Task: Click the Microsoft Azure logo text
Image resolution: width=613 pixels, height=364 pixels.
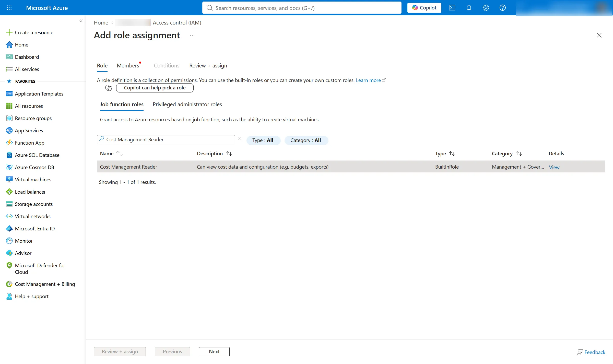Action: pos(47,8)
